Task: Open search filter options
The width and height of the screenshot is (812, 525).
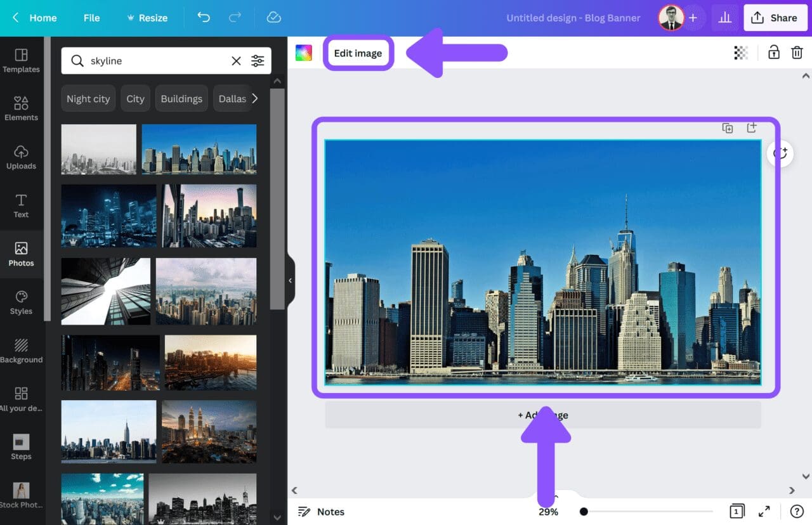Action: click(x=258, y=60)
